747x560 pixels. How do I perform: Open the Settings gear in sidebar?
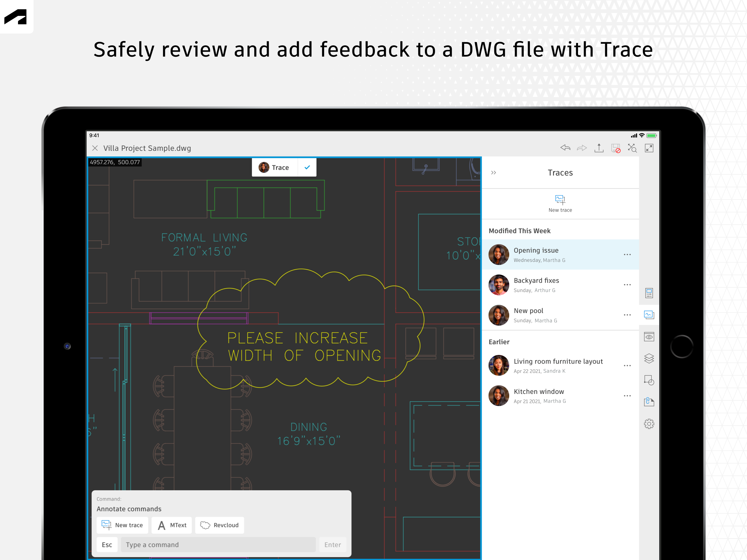click(x=649, y=424)
